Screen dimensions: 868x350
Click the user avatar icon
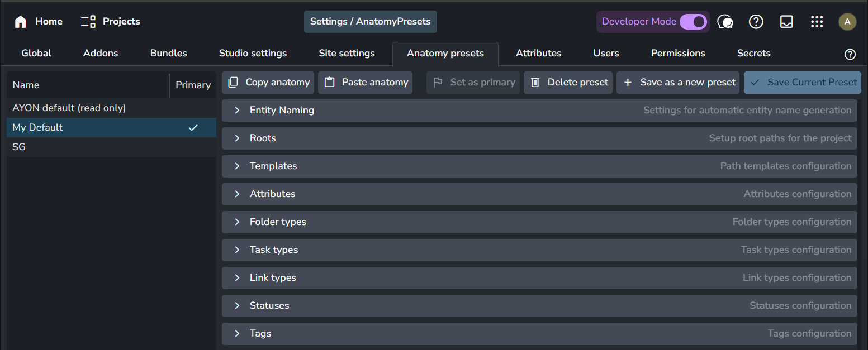click(x=847, y=22)
